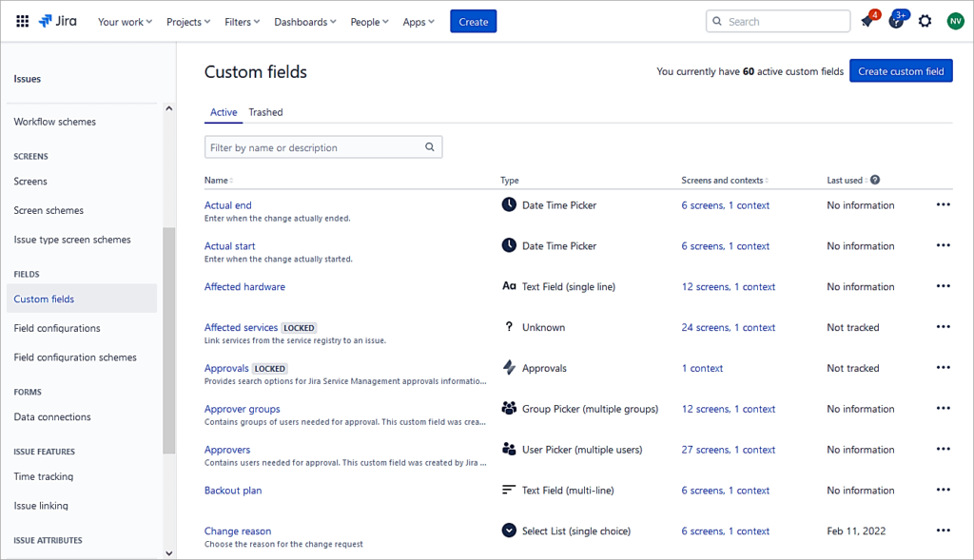Click the filter by name or description field
Viewport: 974px width, 560px height.
pyautogui.click(x=314, y=146)
